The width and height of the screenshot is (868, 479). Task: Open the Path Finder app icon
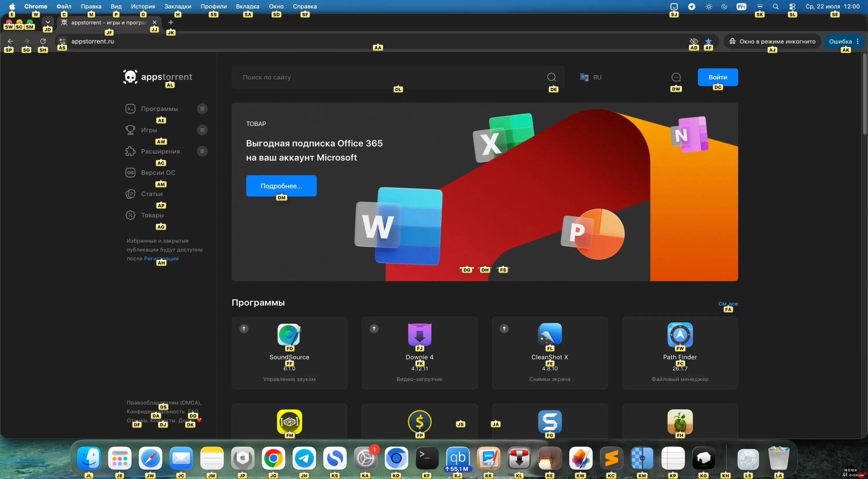coord(680,334)
